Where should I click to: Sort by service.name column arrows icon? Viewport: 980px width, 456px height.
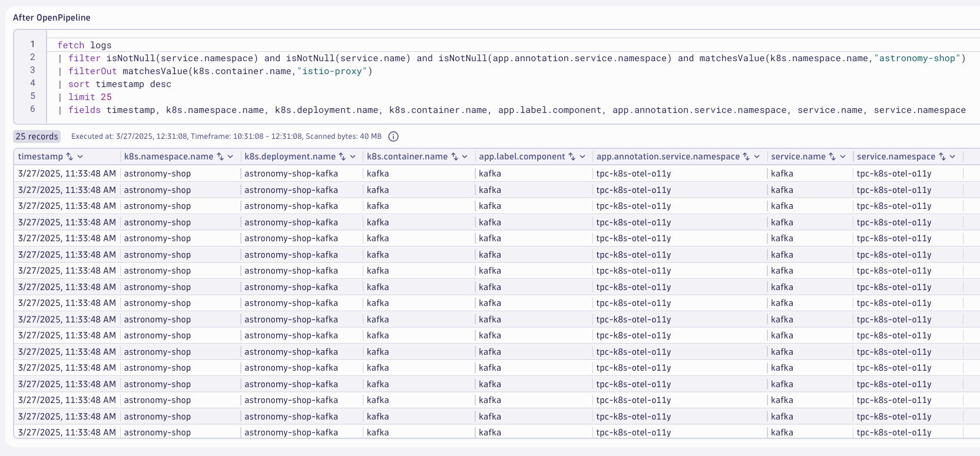click(x=832, y=157)
